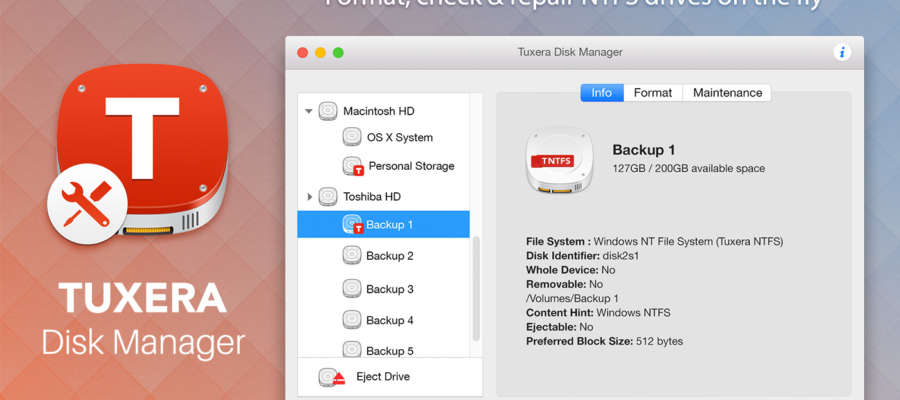Screen dimensions: 900x400
Task: Switch to the Info tab
Action: tap(602, 93)
